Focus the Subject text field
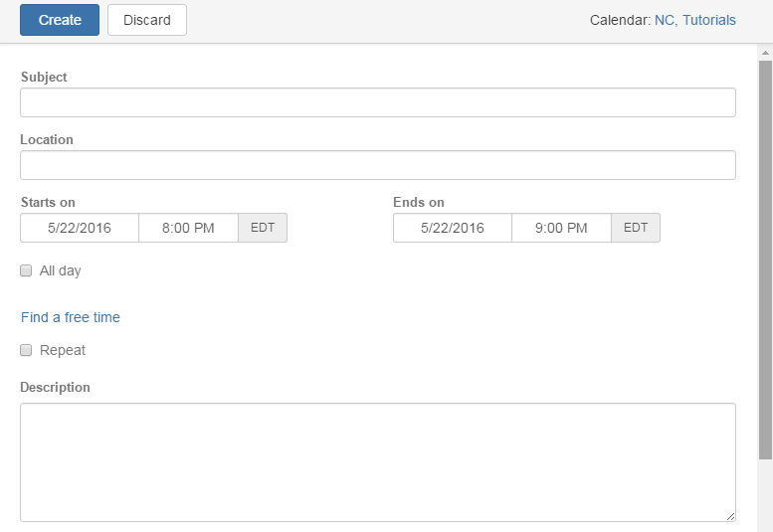 (x=378, y=102)
